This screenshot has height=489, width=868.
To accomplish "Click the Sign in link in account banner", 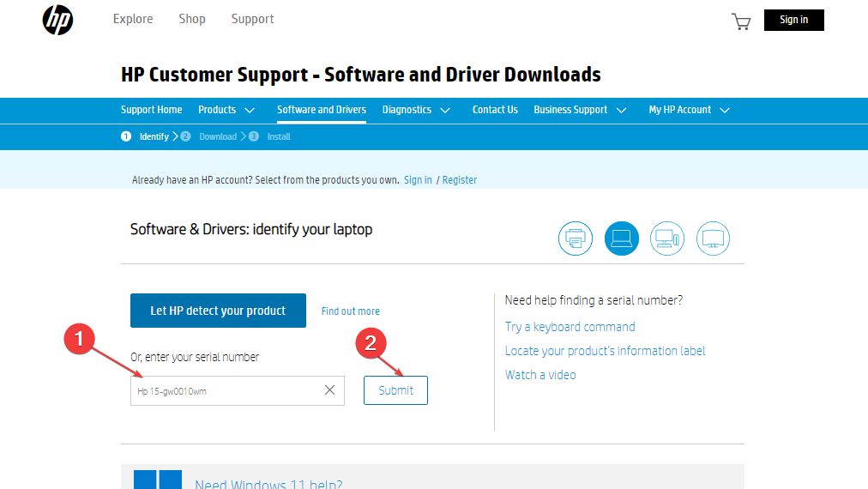I will 418,180.
